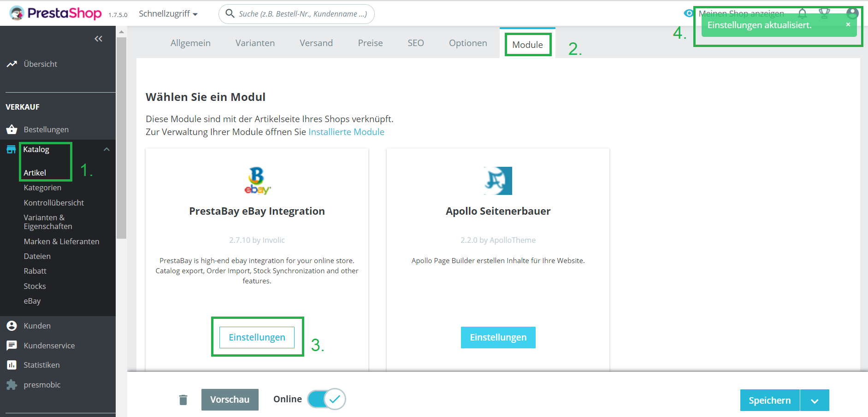
Task: Click the Vorschau button
Action: [230, 399]
